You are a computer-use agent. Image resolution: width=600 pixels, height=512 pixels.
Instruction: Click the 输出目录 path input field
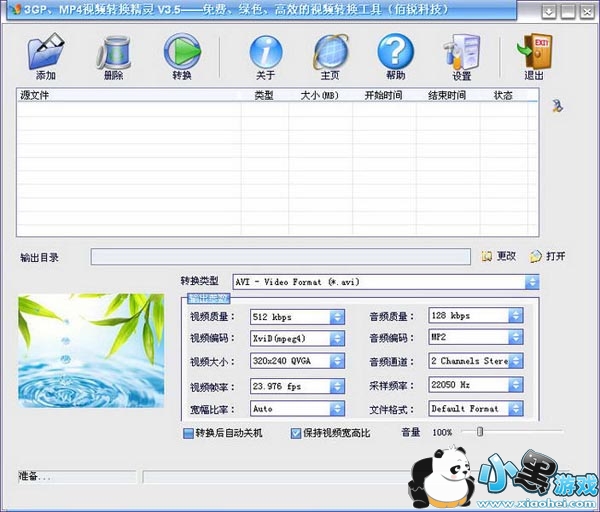pyautogui.click(x=280, y=257)
